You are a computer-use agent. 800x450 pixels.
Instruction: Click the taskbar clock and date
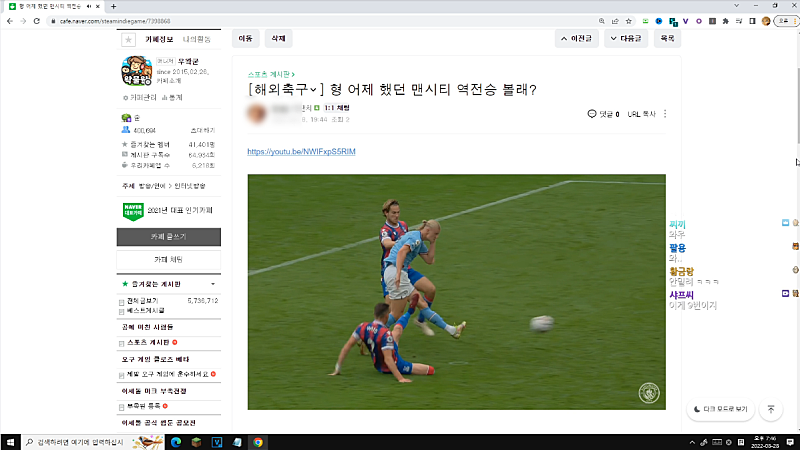(x=764, y=442)
